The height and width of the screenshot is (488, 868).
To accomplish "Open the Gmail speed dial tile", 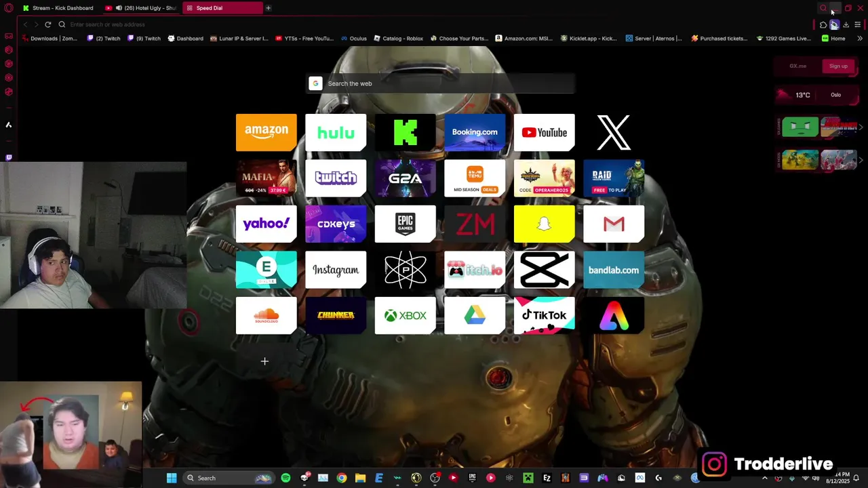I will [x=614, y=224].
